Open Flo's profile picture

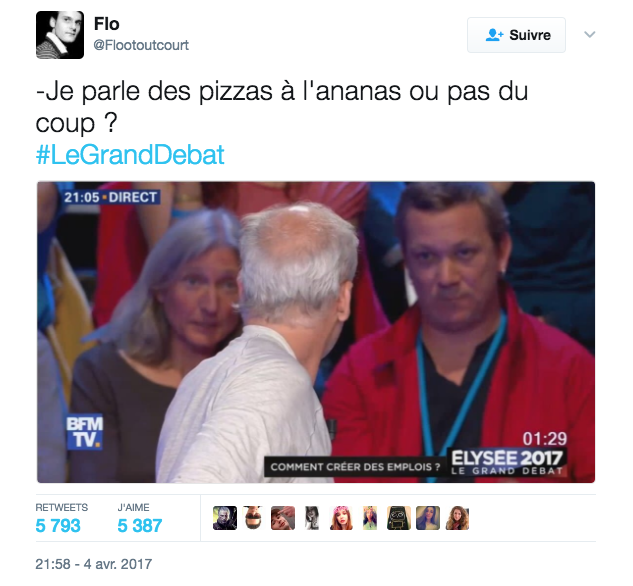60,35
